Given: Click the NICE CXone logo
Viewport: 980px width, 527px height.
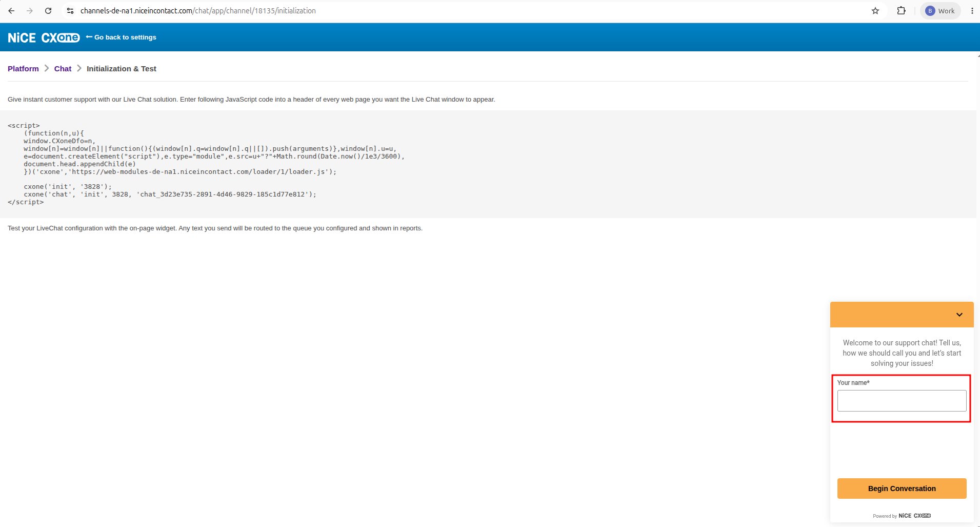Looking at the screenshot, I should [x=44, y=37].
